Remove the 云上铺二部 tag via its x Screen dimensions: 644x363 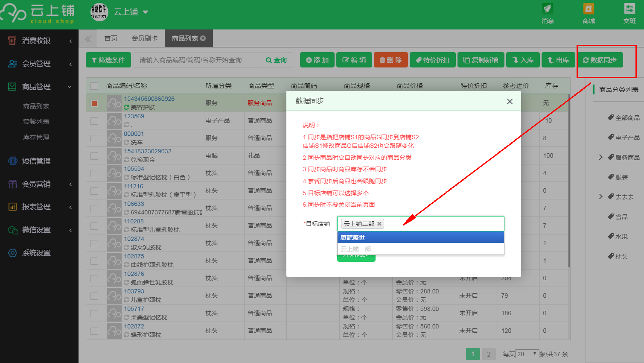(x=379, y=224)
